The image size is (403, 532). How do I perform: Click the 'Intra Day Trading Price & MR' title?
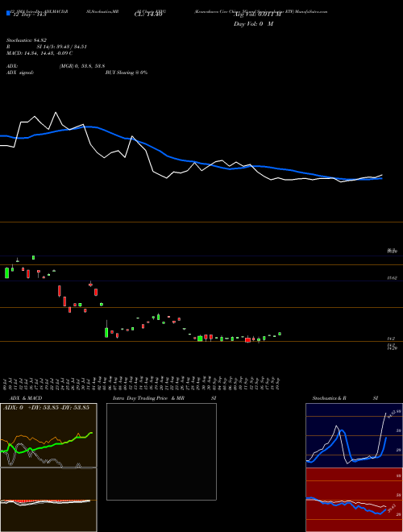point(148,398)
